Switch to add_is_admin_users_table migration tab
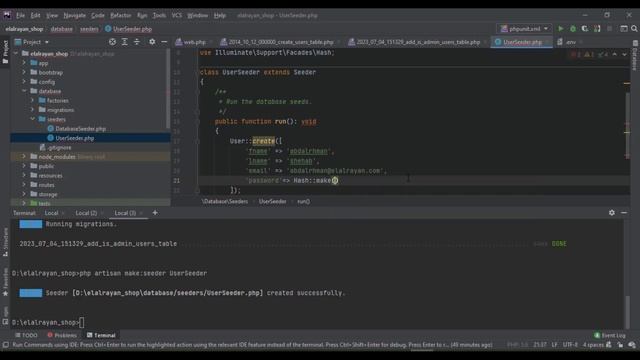This screenshot has width=640, height=360. point(418,42)
